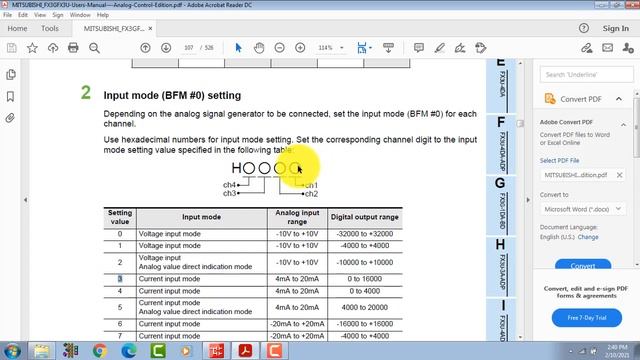Viewport: 640px width, 360px height.
Task: Open Google Chrome from the taskbar
Action: (100, 351)
